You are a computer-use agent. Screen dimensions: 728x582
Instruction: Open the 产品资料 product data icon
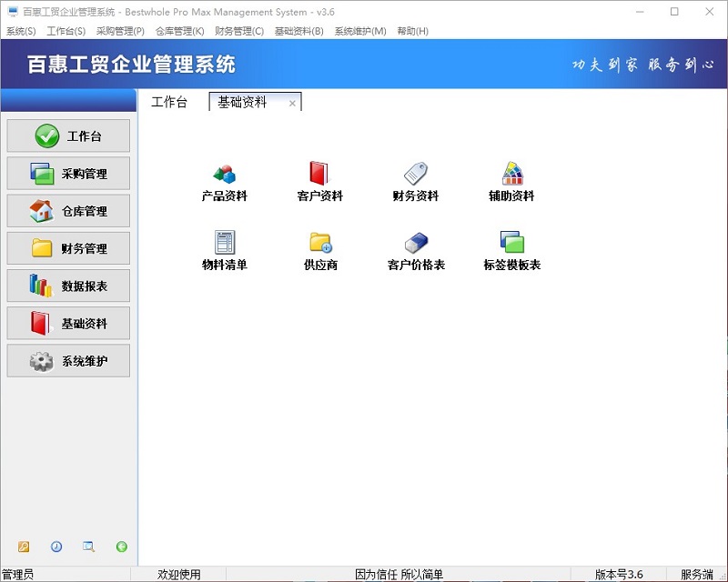(x=224, y=183)
